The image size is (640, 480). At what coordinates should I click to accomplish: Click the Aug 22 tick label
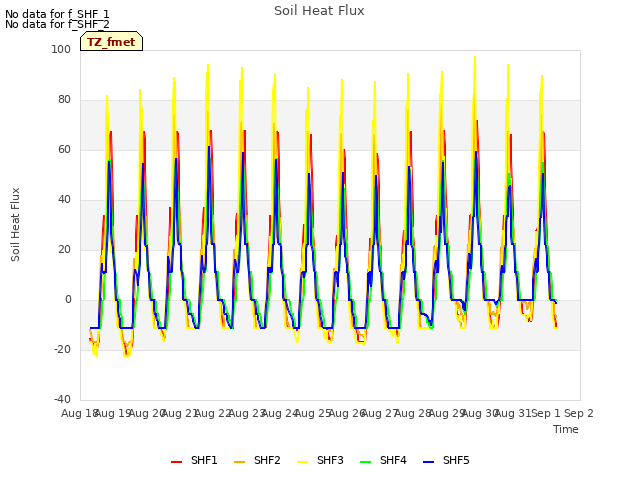tap(213, 413)
